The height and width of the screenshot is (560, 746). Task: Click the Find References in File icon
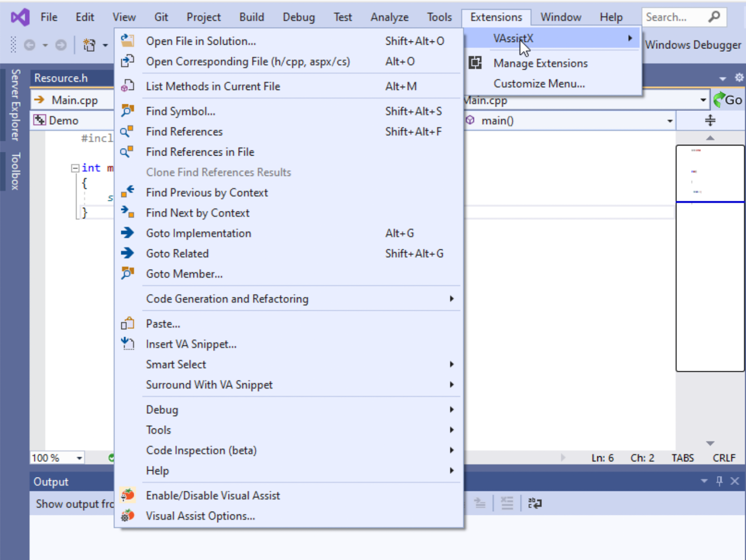127,152
